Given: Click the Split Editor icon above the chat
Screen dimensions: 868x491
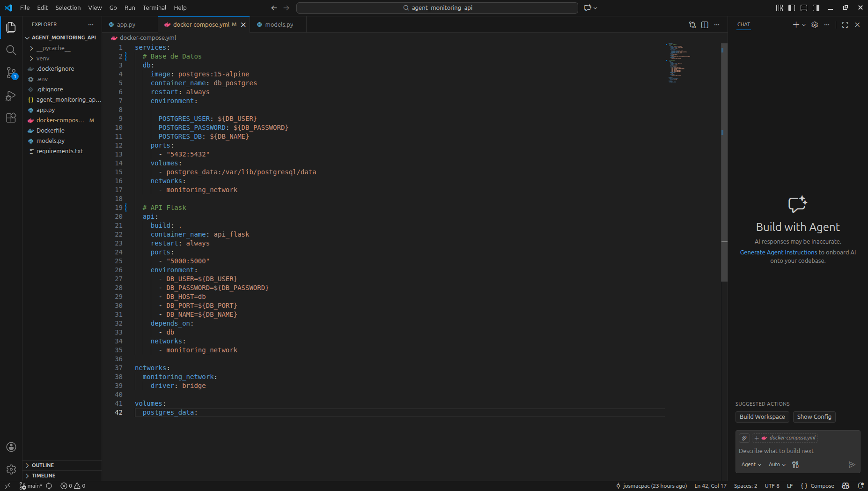Looking at the screenshot, I should (705, 25).
